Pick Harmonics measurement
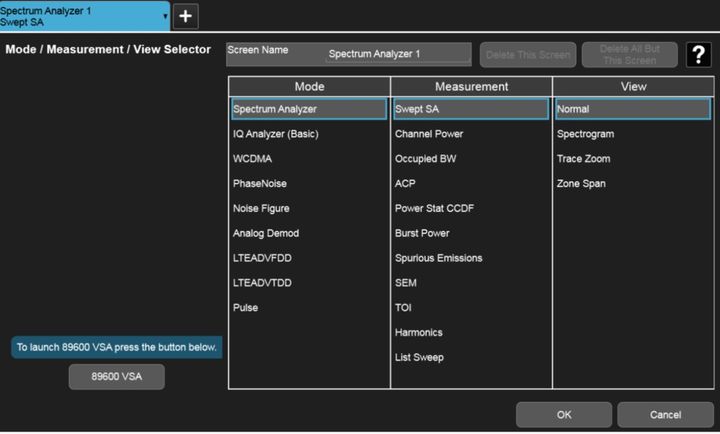The width and height of the screenshot is (720, 434). tap(418, 333)
